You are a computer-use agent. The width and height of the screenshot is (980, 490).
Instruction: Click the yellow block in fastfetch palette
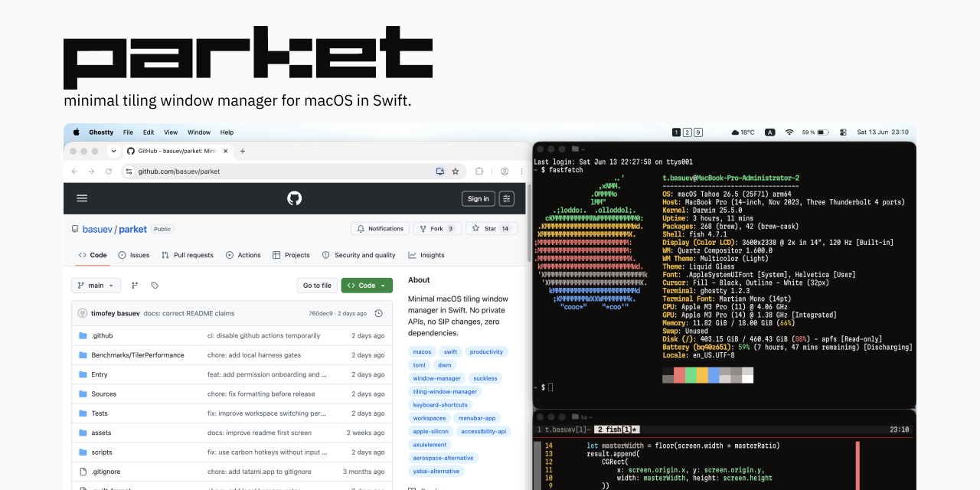[x=702, y=375]
